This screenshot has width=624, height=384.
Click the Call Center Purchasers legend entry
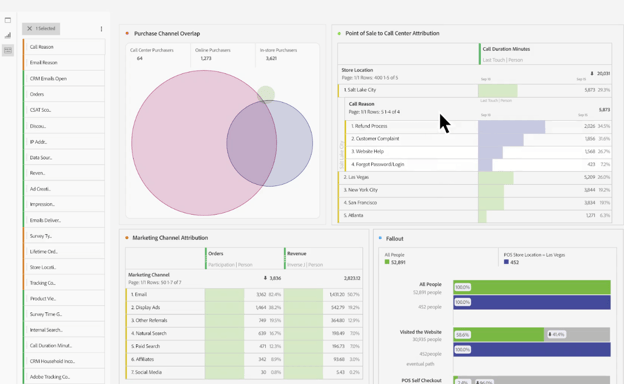152,55
